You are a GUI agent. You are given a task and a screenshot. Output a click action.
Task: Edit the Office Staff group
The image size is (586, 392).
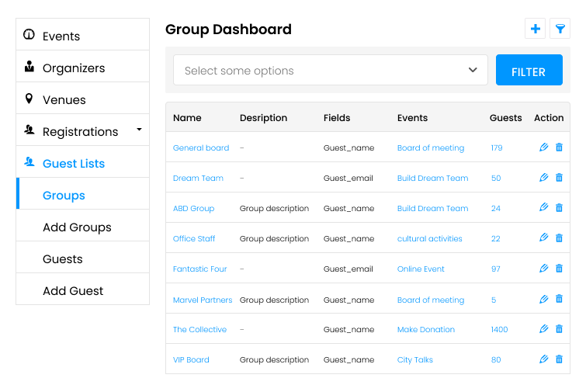pos(543,238)
